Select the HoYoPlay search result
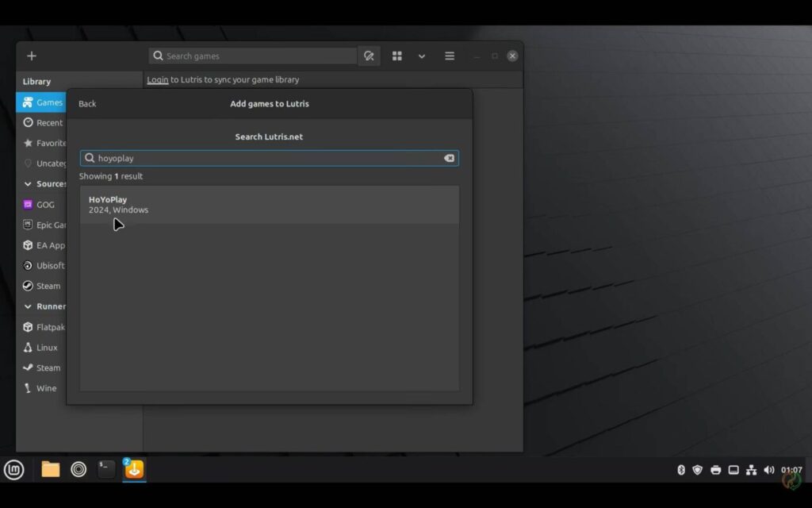The height and width of the screenshot is (508, 812). [270, 204]
